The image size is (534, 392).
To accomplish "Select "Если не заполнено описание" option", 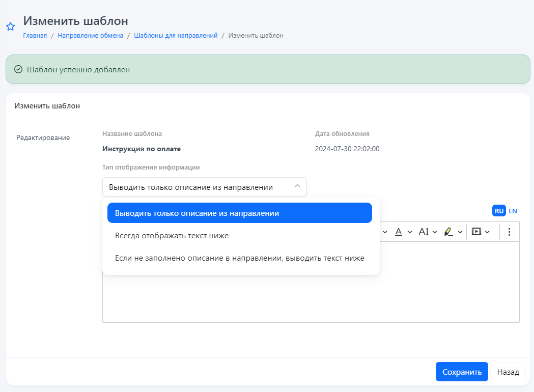I will pos(239,258).
